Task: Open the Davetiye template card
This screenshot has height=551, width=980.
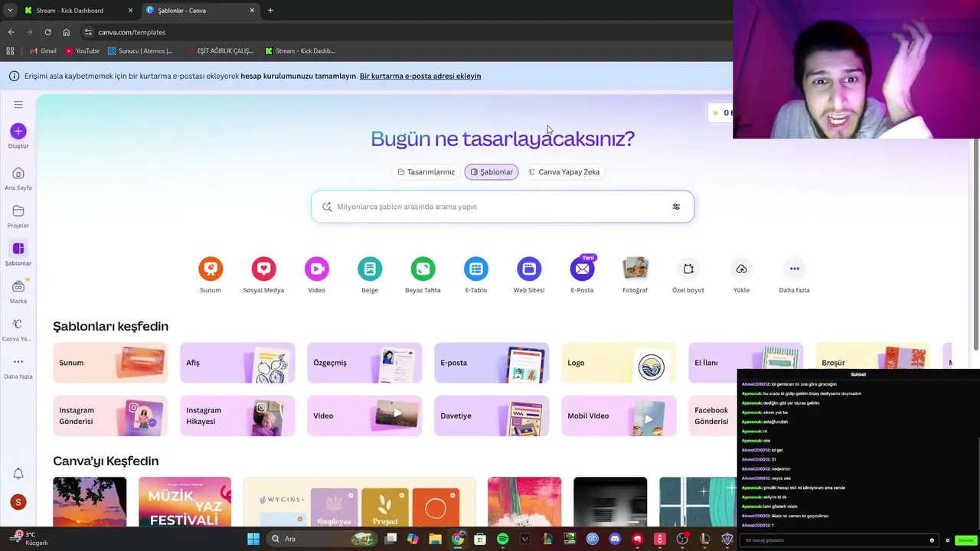Action: click(x=492, y=416)
